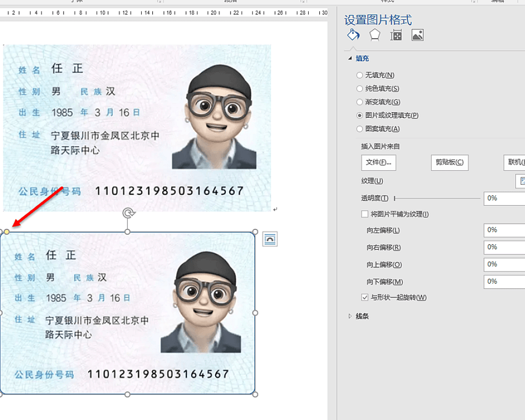Image resolution: width=525 pixels, height=420 pixels.
Task: Expand the 线条 section
Action: [350, 317]
